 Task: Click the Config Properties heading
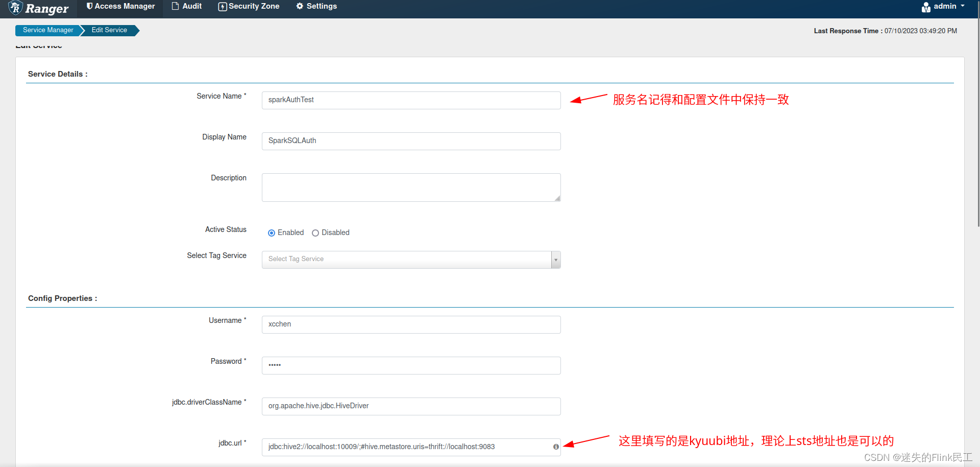[x=62, y=298]
